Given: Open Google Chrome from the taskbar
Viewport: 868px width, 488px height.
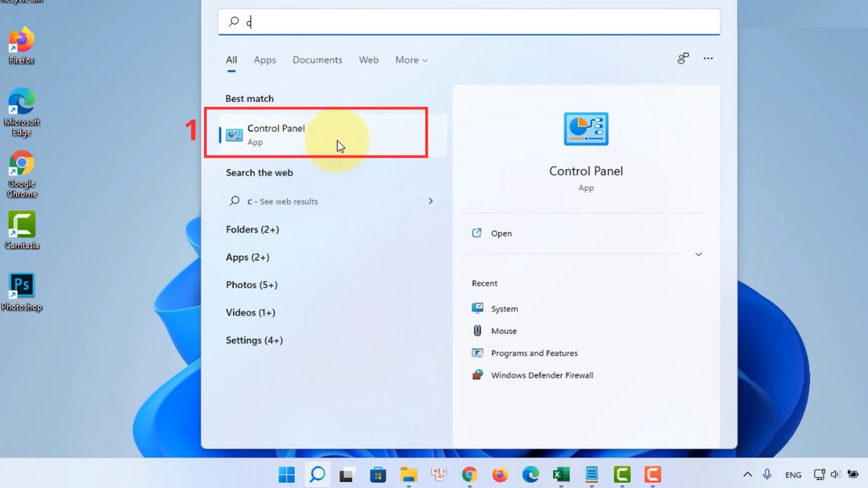Looking at the screenshot, I should click(469, 474).
